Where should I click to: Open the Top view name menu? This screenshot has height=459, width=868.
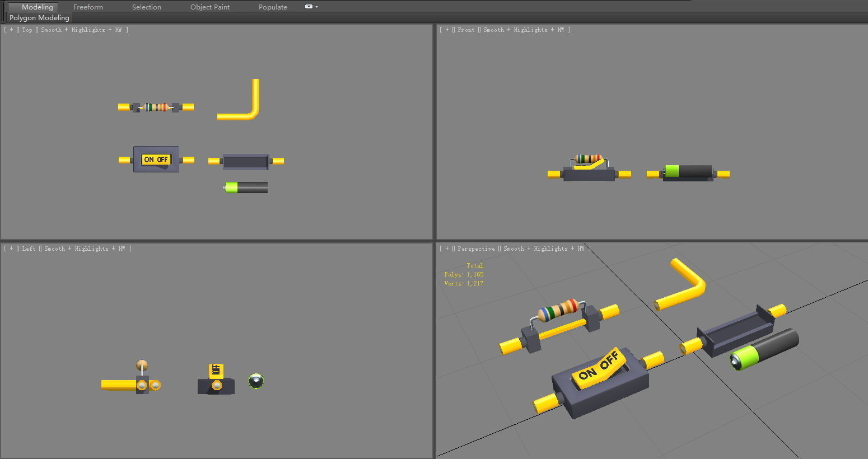(27, 30)
